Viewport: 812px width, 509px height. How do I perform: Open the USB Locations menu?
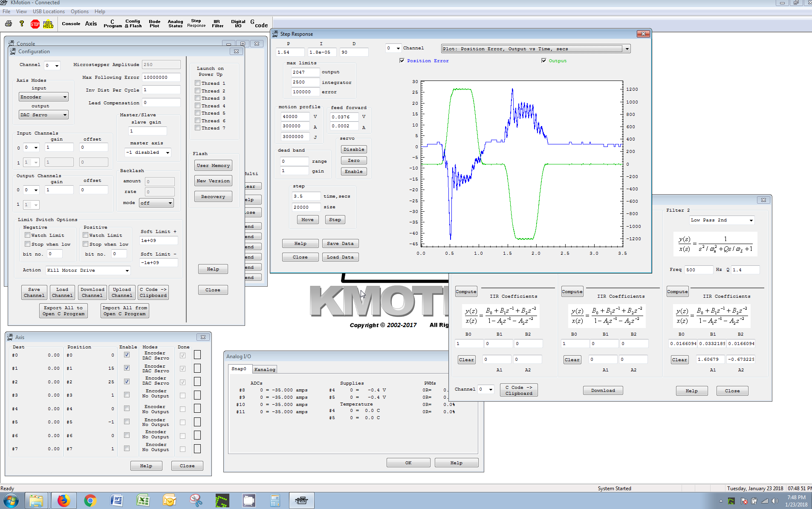pyautogui.click(x=49, y=12)
